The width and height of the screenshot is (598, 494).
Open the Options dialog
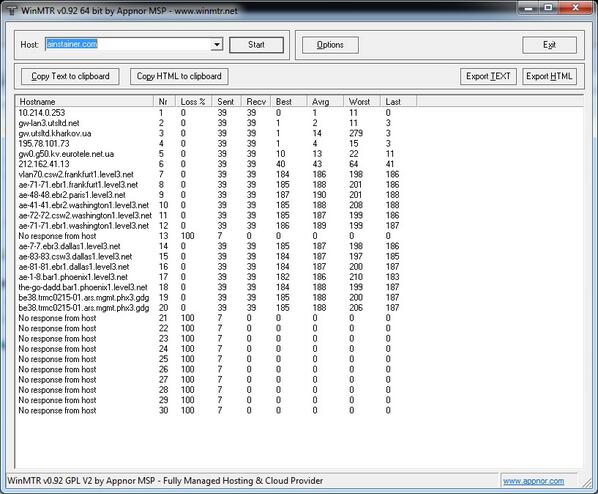[x=330, y=45]
